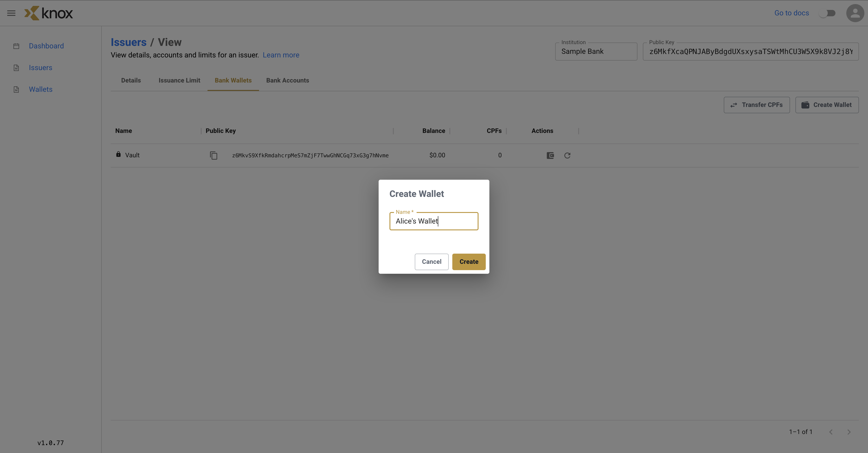This screenshot has width=868, height=453.
Task: Click Create button in dialog
Action: 469,262
